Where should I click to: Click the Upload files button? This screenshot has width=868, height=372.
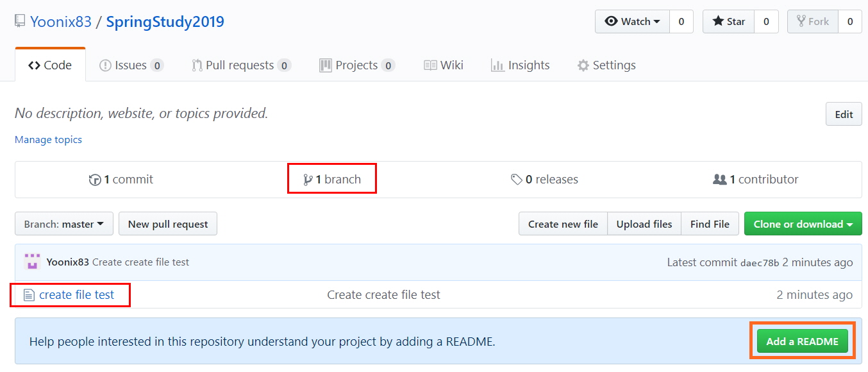644,224
